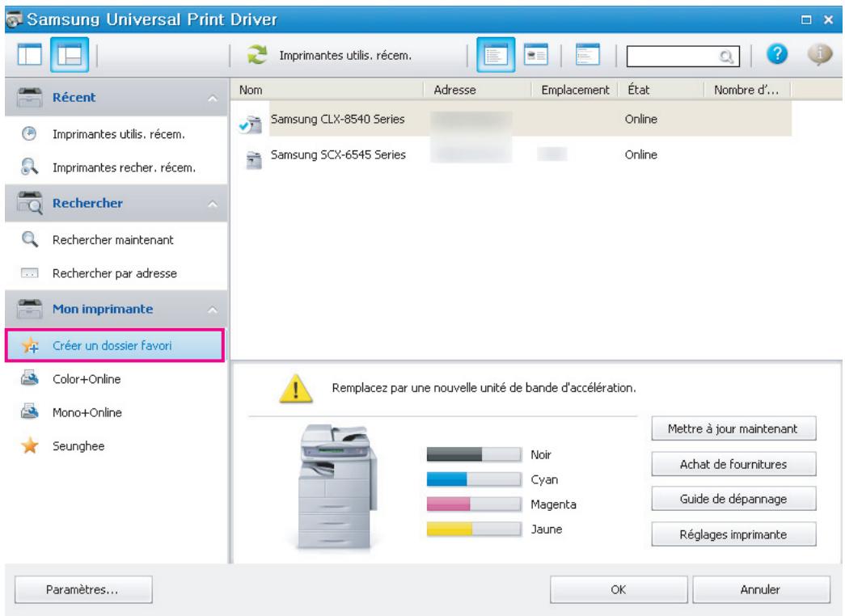The width and height of the screenshot is (845, 616).
Task: Click the Mon imprimante section printer icon
Action: (x=30, y=309)
